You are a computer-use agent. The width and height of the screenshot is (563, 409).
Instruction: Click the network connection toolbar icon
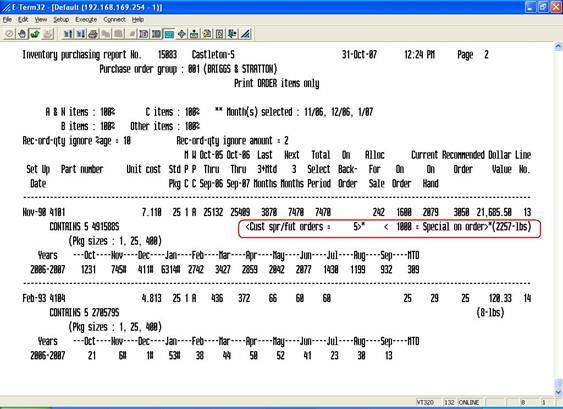click(194, 34)
